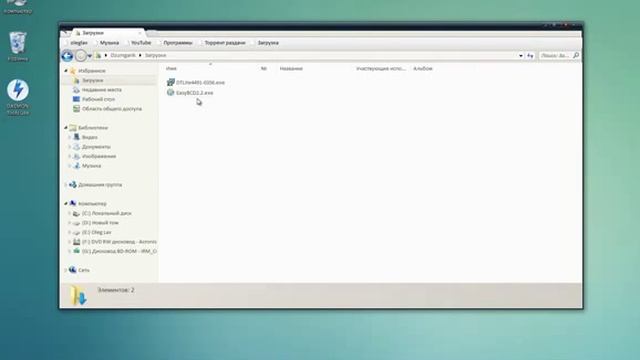
Task: Select Загрузки under Избранное
Action: click(x=92, y=80)
